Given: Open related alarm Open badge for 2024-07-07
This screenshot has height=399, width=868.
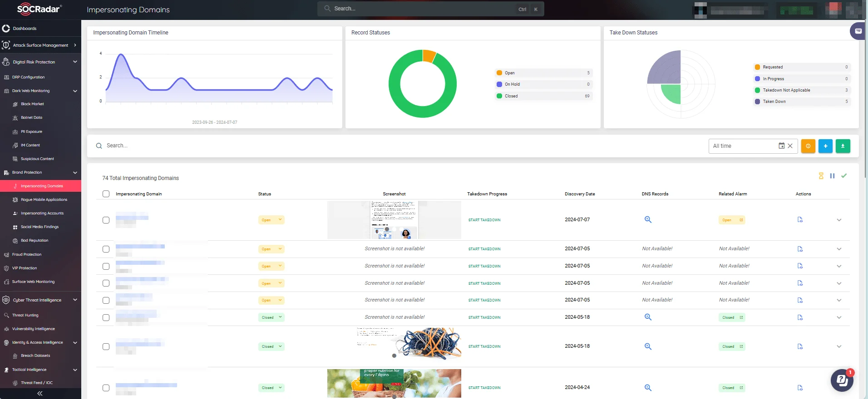Looking at the screenshot, I should (x=732, y=220).
